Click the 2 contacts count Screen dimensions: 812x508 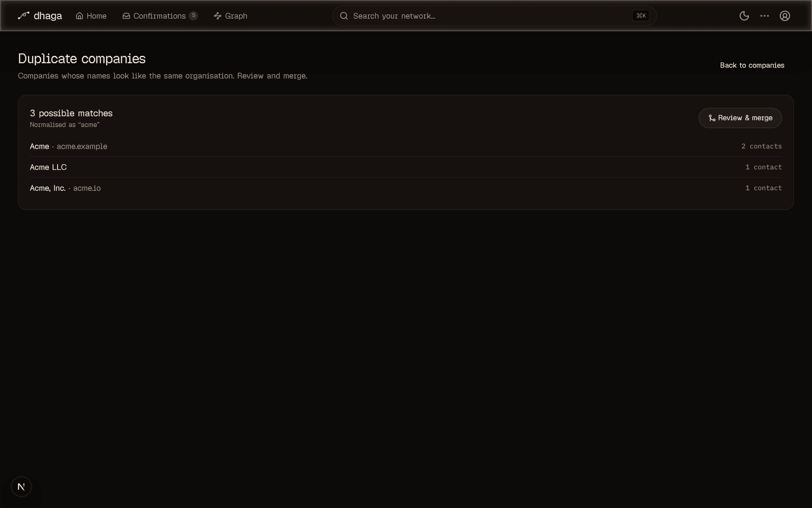coord(761,146)
